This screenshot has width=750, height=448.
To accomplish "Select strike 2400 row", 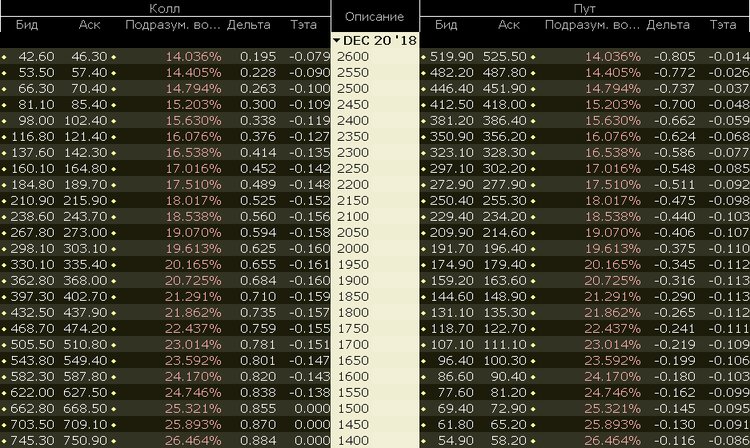I will 353,120.
